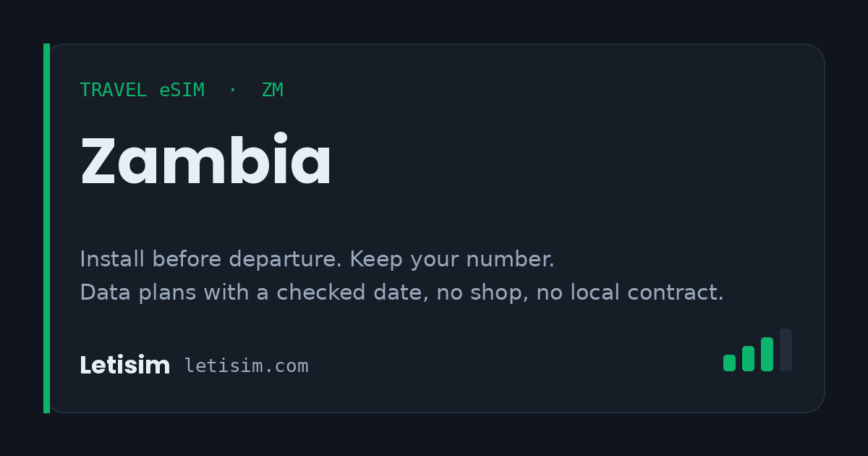Open the letisim.com link
Image resolution: width=868 pixels, height=456 pixels.
click(246, 366)
